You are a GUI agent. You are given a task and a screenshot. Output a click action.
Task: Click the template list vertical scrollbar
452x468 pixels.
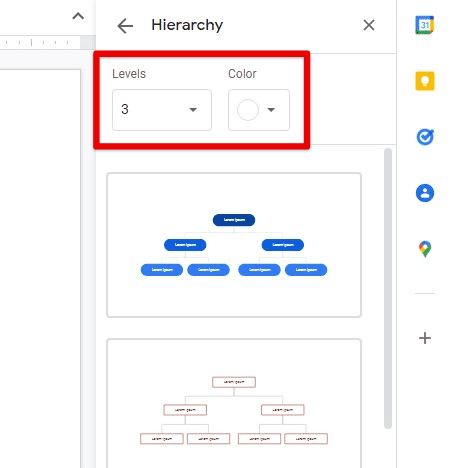tap(388, 288)
